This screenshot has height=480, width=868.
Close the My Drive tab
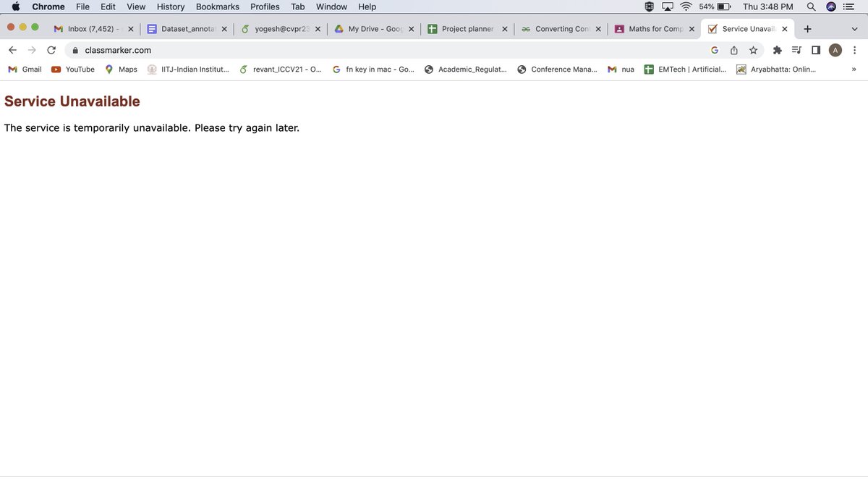411,29
